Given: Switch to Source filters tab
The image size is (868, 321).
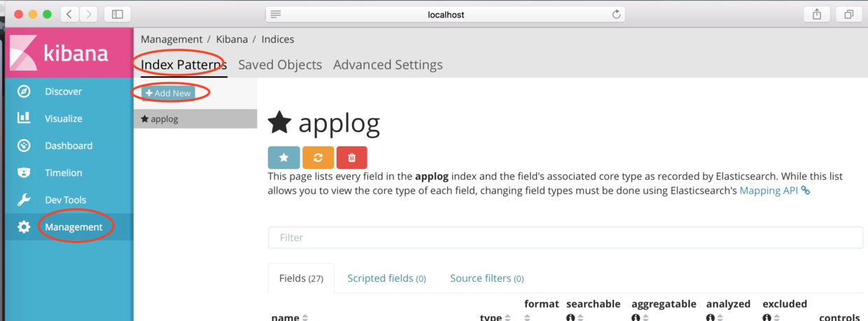Looking at the screenshot, I should pyautogui.click(x=486, y=278).
